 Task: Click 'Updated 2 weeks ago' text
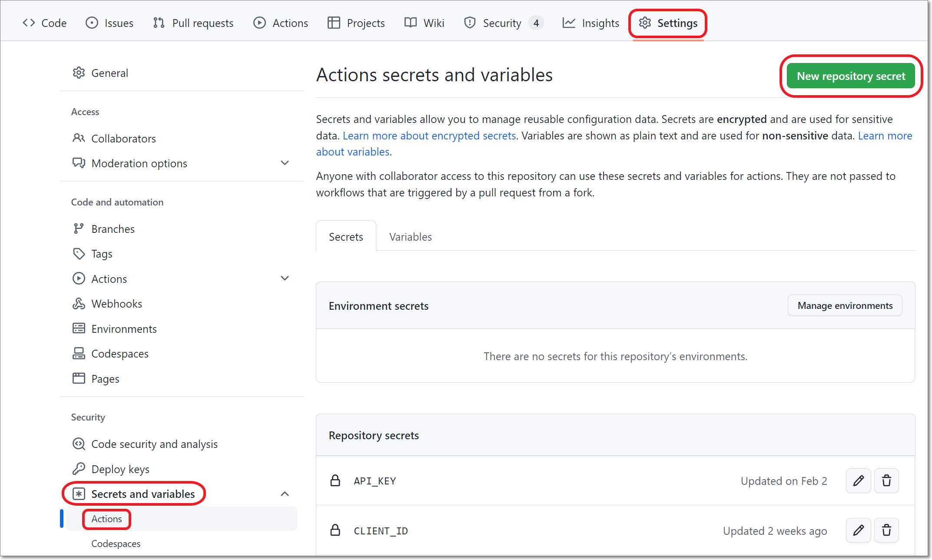tap(775, 531)
